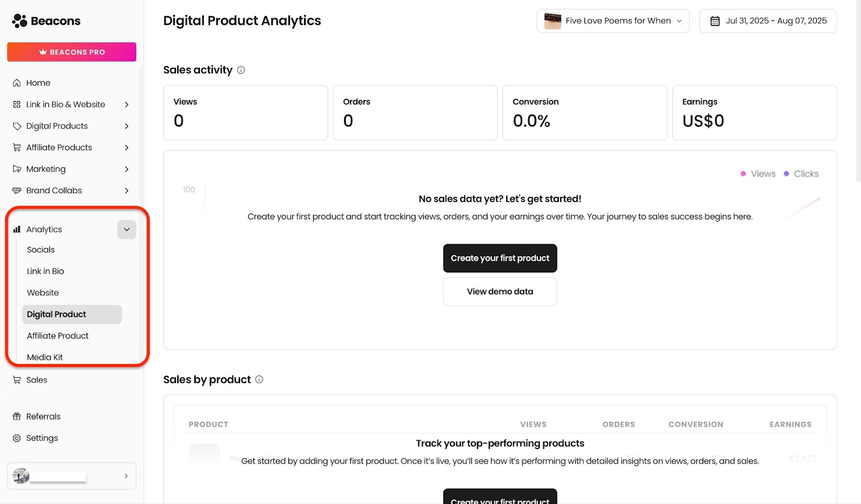Select Affiliate Product analytics
The width and height of the screenshot is (861, 504).
(58, 336)
